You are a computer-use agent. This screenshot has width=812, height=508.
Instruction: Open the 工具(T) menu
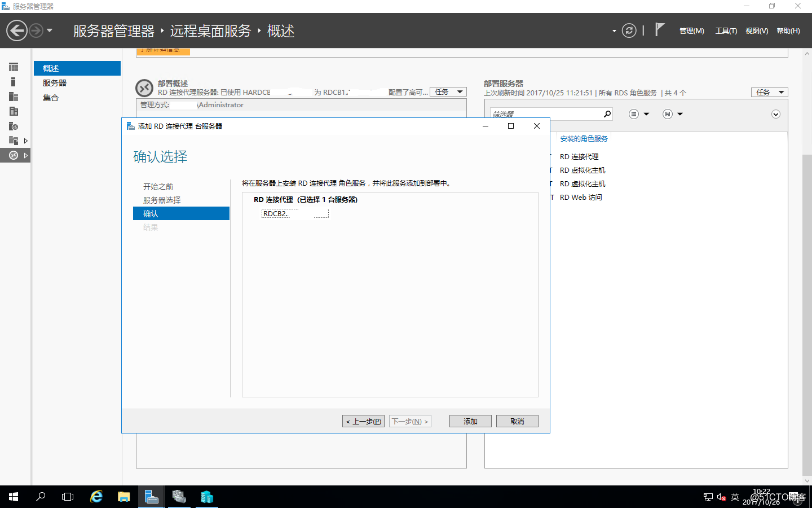[x=726, y=31]
